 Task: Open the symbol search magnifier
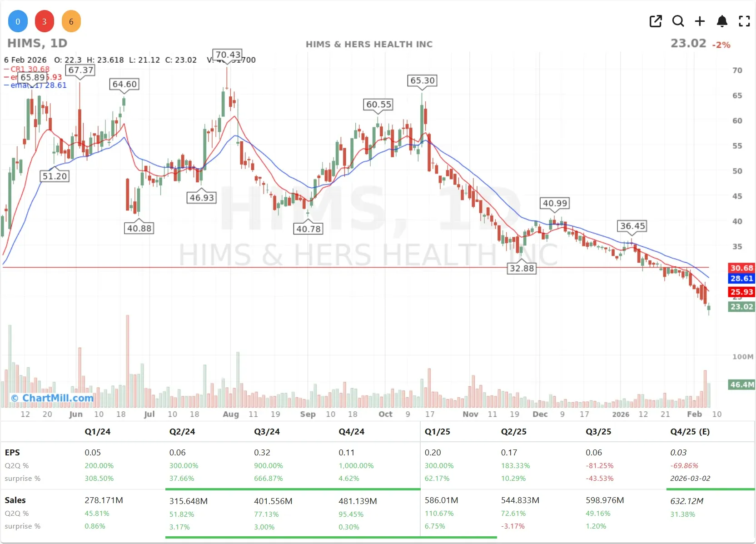click(678, 21)
